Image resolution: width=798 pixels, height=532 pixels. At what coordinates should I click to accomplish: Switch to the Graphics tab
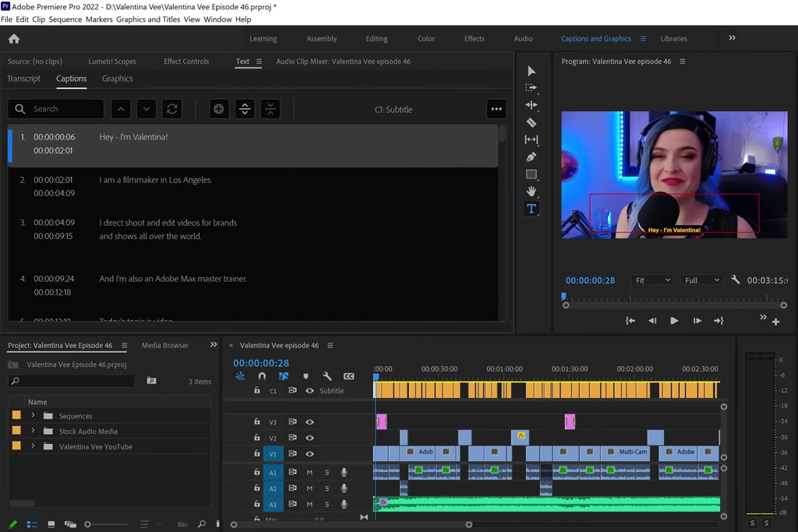pos(118,79)
